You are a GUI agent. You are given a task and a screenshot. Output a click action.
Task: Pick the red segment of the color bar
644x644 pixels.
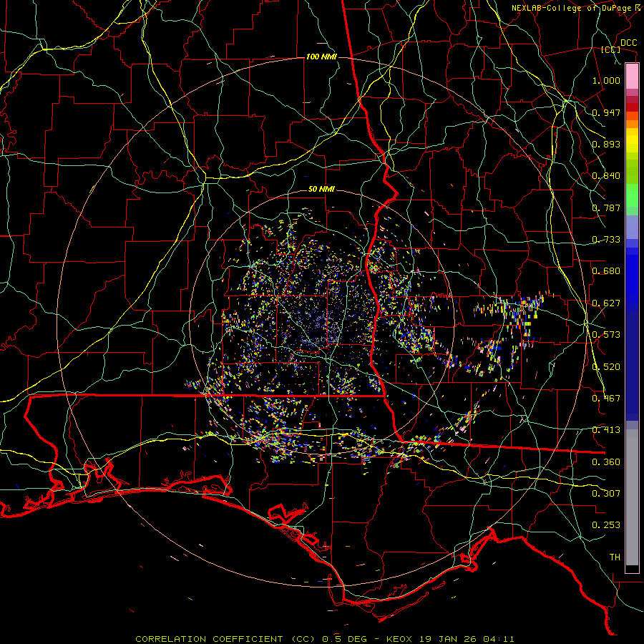click(x=632, y=107)
